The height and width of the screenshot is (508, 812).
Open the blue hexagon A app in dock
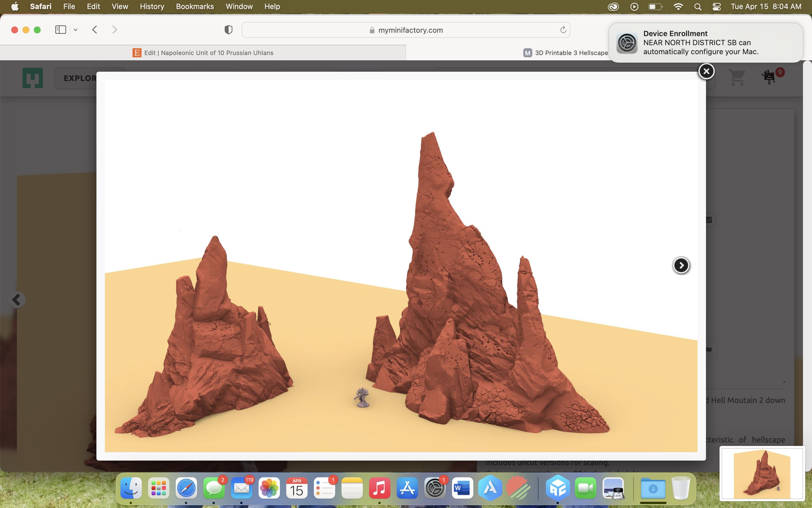click(x=490, y=487)
